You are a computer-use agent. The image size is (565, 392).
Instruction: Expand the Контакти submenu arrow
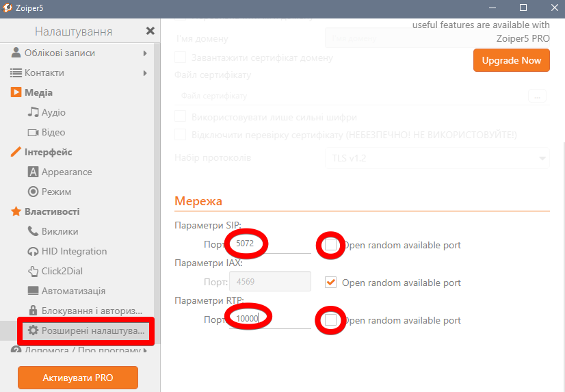pos(145,73)
